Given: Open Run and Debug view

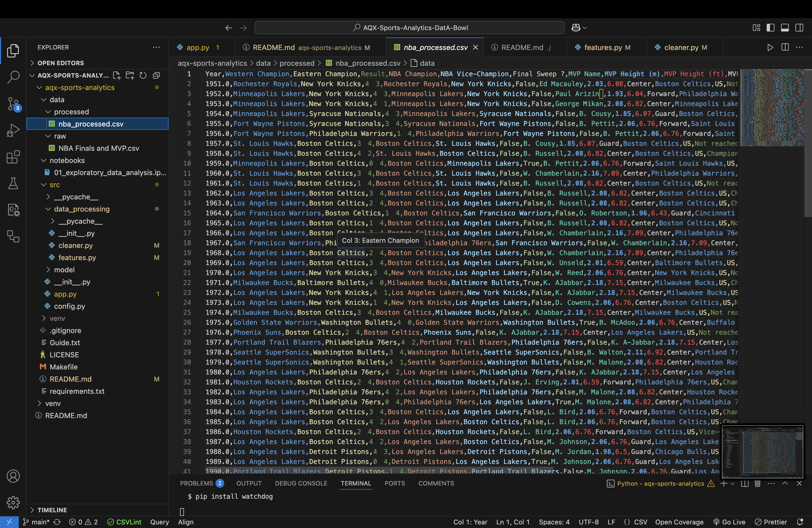Looking at the screenshot, I should point(13,130).
